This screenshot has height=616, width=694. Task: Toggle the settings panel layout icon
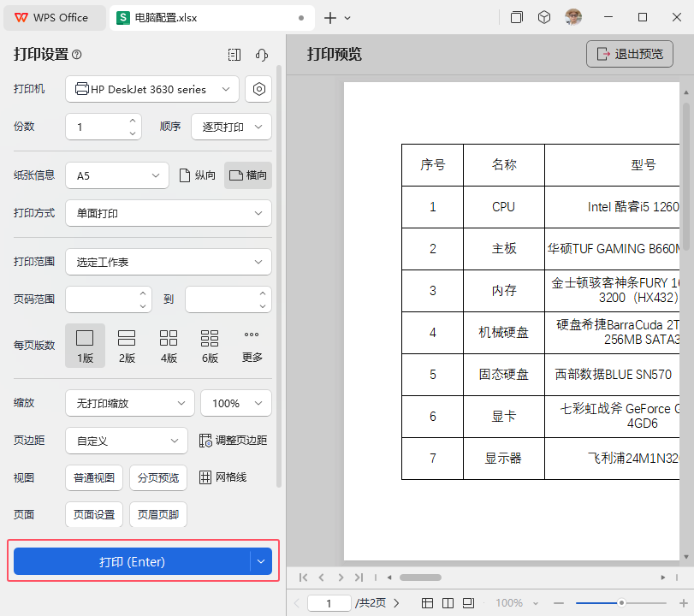point(234,55)
